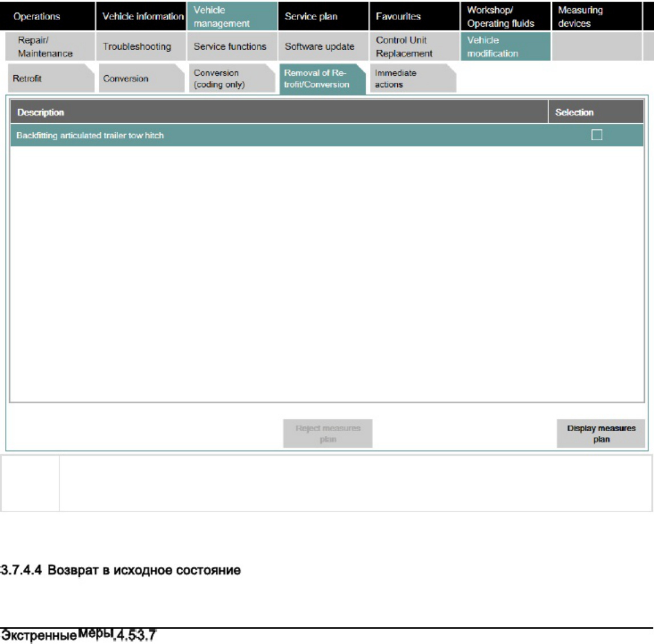
Task: Select the Troubleshooting sub-tab
Action: click(x=142, y=47)
